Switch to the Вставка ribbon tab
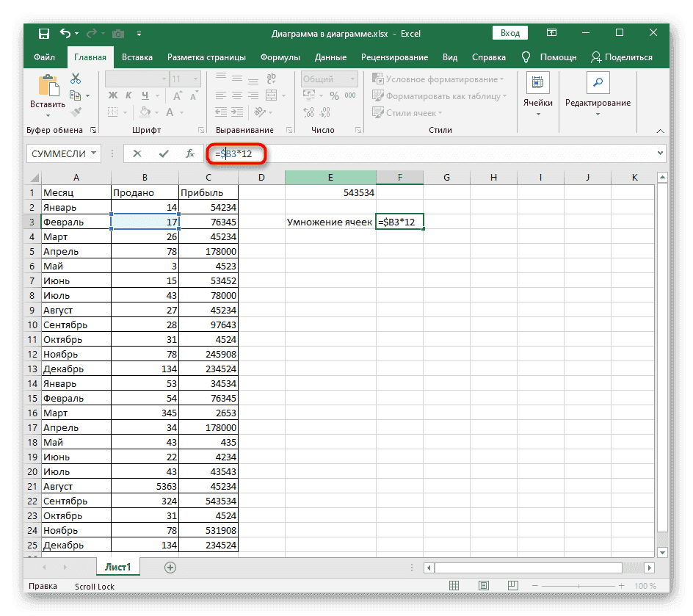Screen dimensions: 693x616 pyautogui.click(x=137, y=57)
